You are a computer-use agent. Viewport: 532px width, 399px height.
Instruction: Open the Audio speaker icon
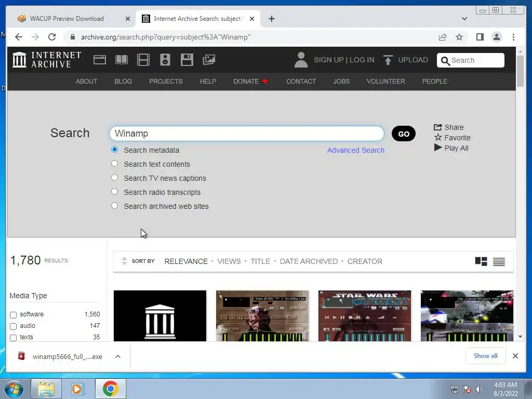coord(165,60)
